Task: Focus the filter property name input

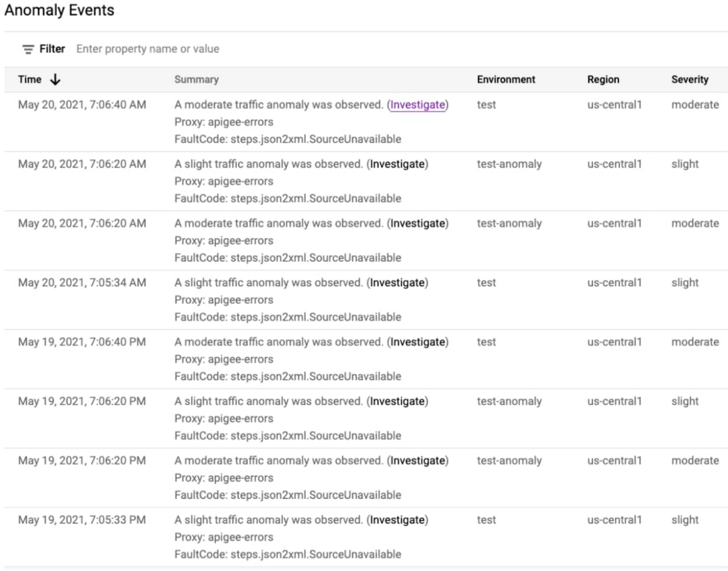Action: (x=148, y=49)
